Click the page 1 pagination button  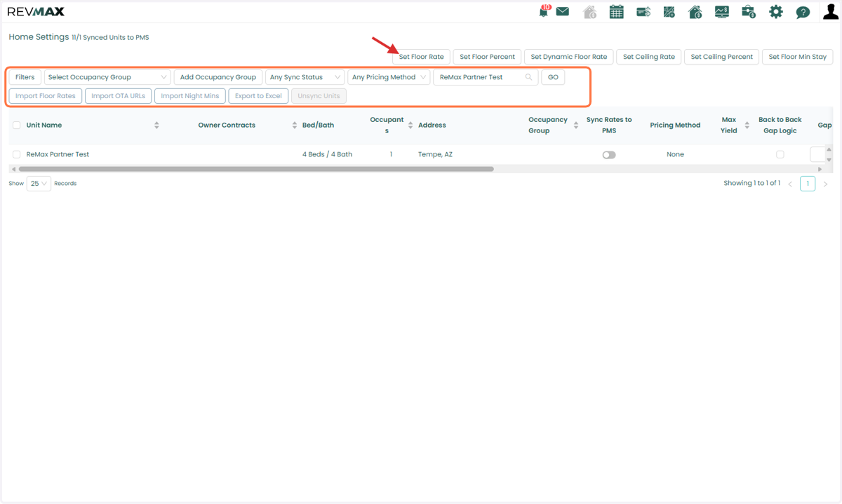(x=808, y=184)
